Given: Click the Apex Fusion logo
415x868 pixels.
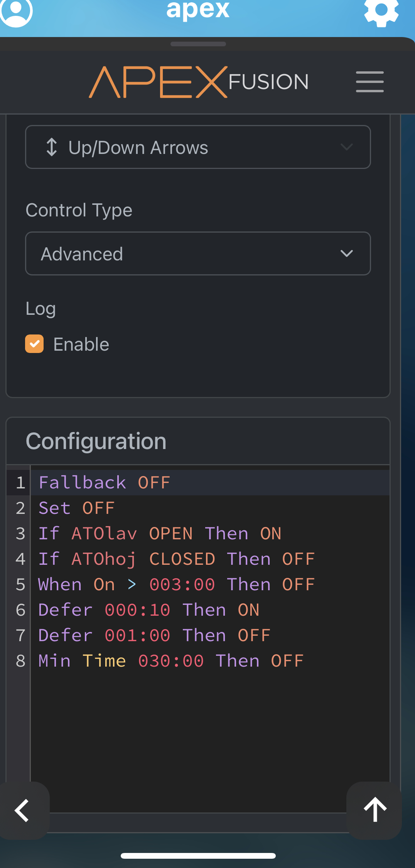Looking at the screenshot, I should [199, 82].
